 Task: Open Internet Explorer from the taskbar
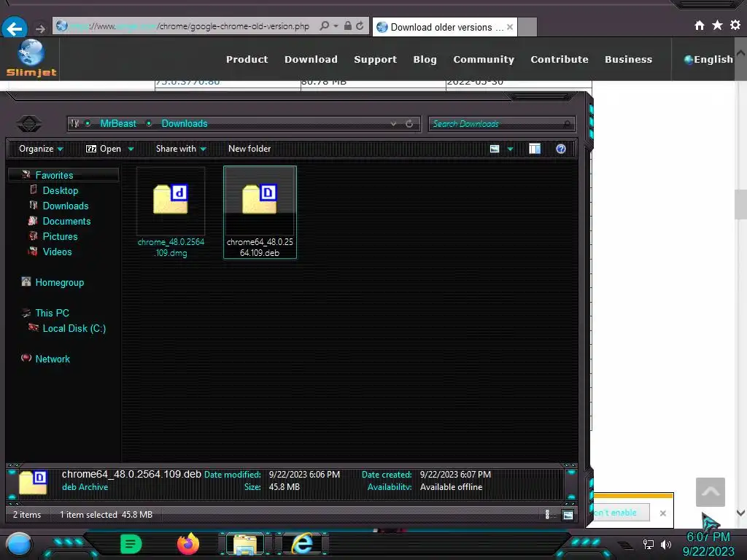[303, 544]
